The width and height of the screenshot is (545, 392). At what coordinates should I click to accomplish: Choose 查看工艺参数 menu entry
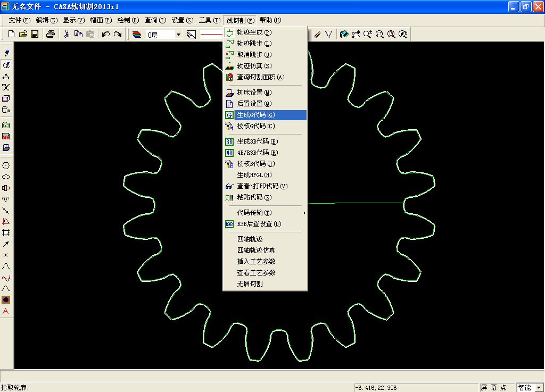pos(265,272)
